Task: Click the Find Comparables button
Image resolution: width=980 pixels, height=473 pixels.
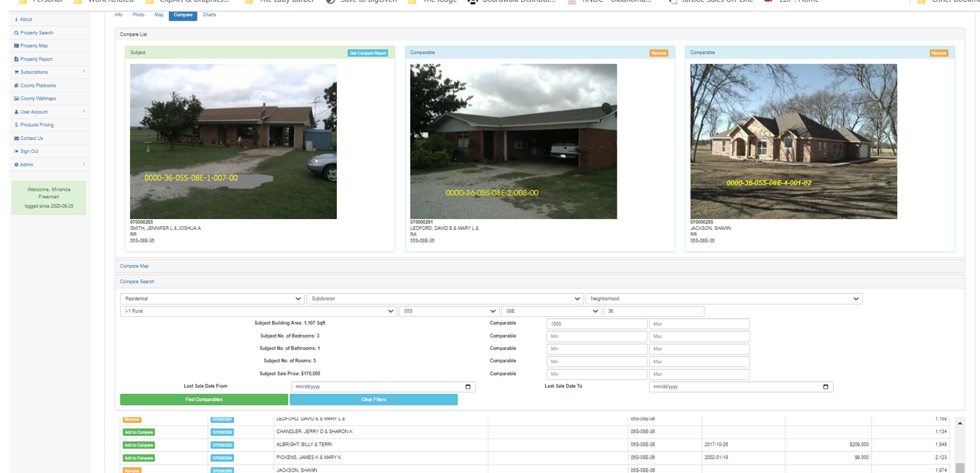Action: click(x=204, y=400)
